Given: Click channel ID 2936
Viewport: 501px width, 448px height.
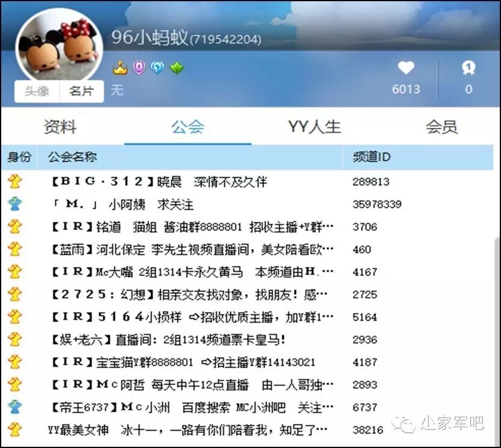Looking at the screenshot, I should point(365,339).
